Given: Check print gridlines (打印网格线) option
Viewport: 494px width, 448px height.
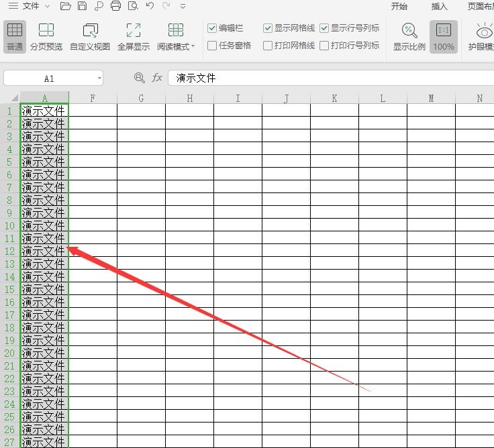Looking at the screenshot, I should [268, 46].
